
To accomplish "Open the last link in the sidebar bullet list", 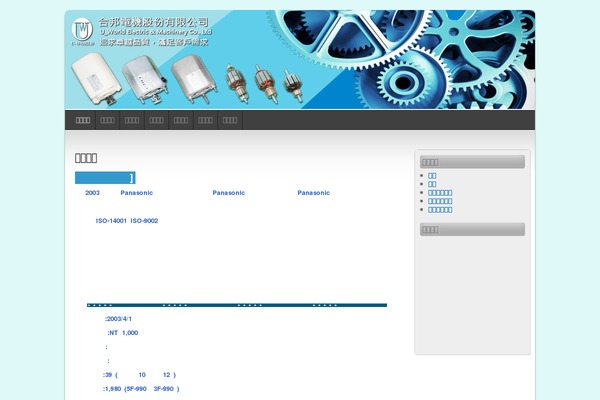I will pos(440,210).
